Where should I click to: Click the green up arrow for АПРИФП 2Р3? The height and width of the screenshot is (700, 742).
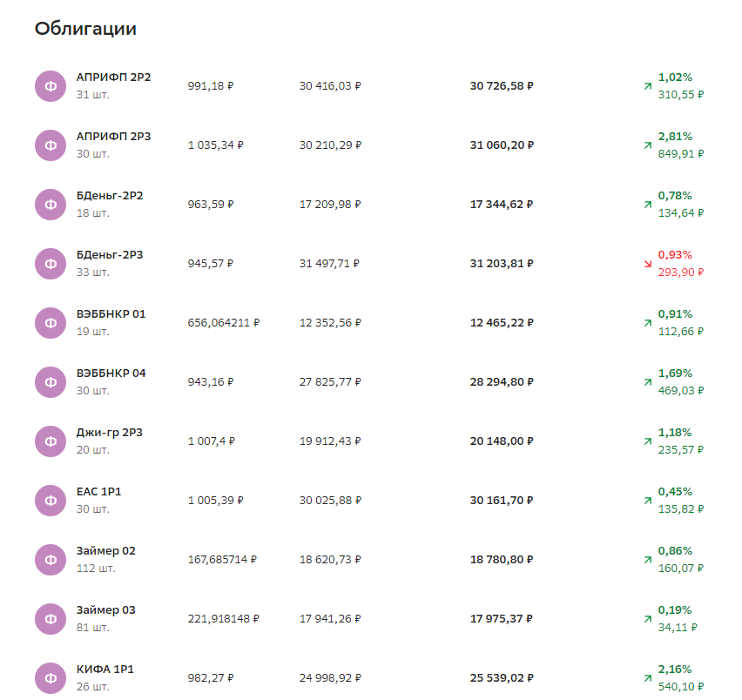(647, 145)
